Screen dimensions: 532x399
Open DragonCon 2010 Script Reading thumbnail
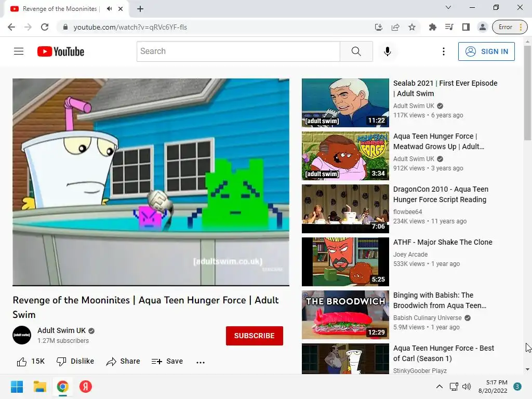point(345,209)
